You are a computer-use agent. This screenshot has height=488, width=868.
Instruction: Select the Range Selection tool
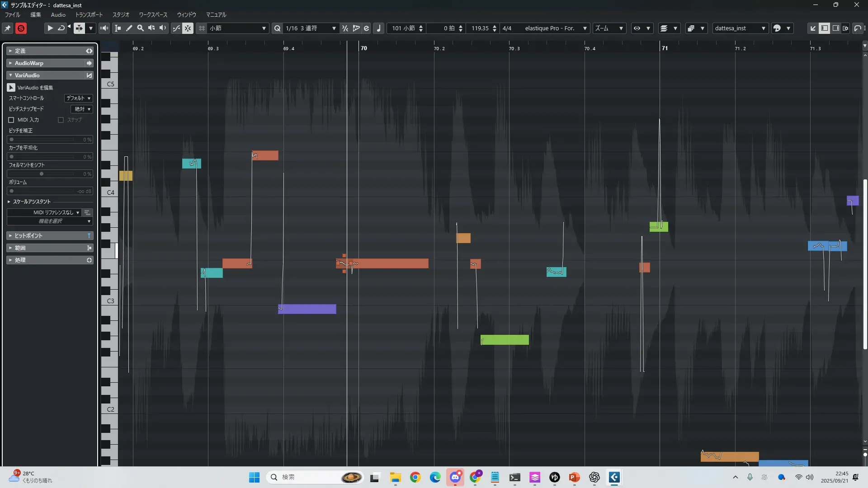click(118, 28)
